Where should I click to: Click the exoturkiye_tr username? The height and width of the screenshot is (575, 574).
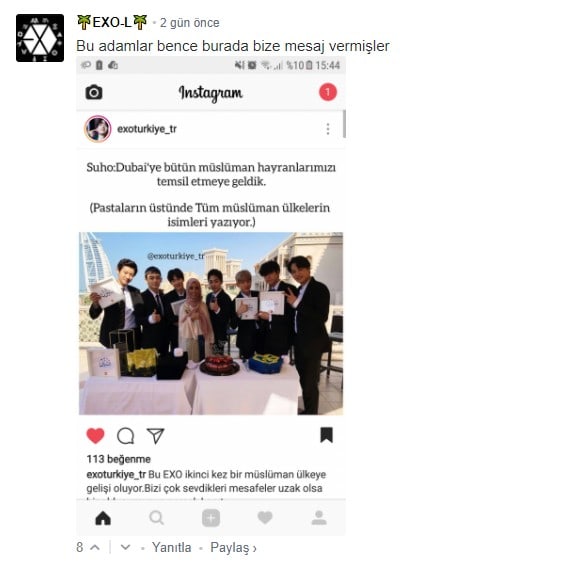click(x=147, y=129)
